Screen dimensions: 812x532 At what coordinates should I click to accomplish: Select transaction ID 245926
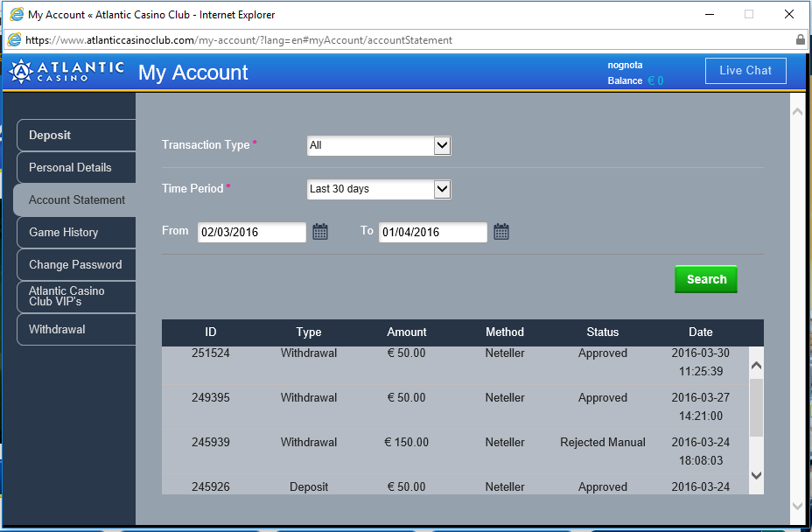(x=211, y=486)
